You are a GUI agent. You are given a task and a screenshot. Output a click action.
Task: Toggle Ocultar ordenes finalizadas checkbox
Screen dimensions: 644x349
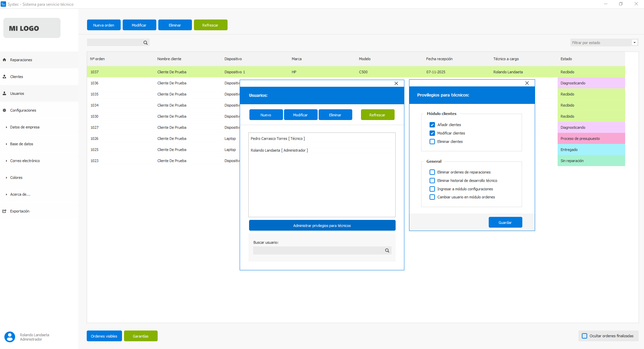tap(585, 336)
